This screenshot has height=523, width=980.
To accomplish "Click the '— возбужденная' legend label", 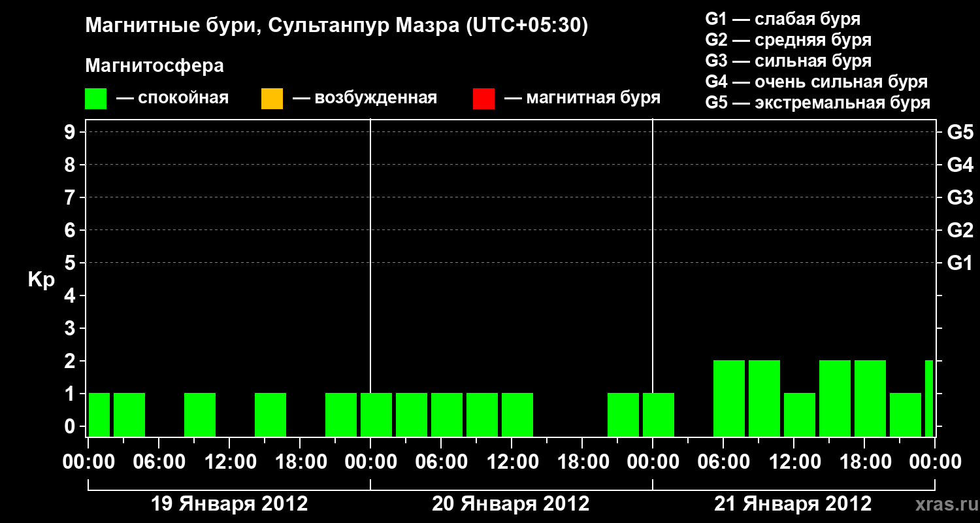I will pos(365,98).
